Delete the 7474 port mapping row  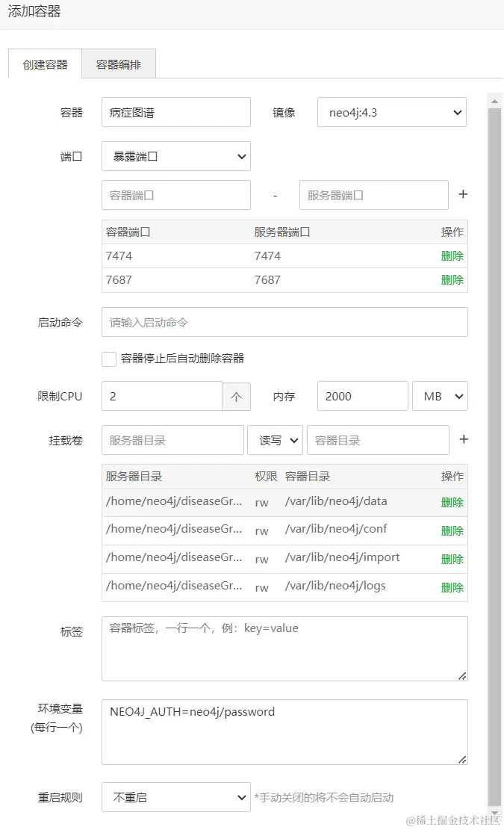click(x=452, y=255)
